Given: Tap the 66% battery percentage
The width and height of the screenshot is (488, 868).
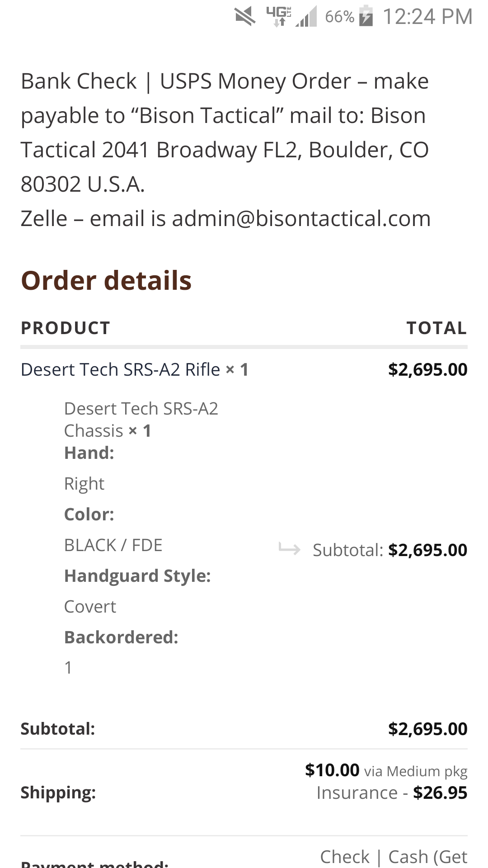Looking at the screenshot, I should point(339,17).
